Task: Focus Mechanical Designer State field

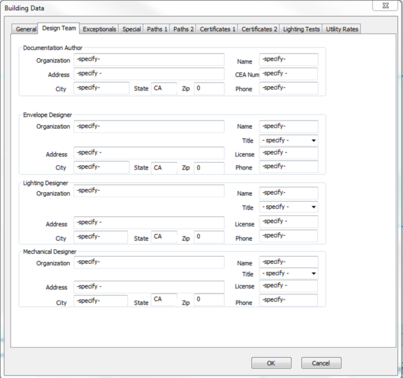Action: [164, 300]
